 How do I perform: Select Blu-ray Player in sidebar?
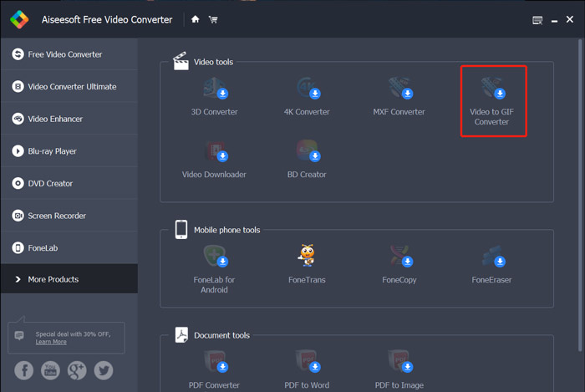[69, 151]
